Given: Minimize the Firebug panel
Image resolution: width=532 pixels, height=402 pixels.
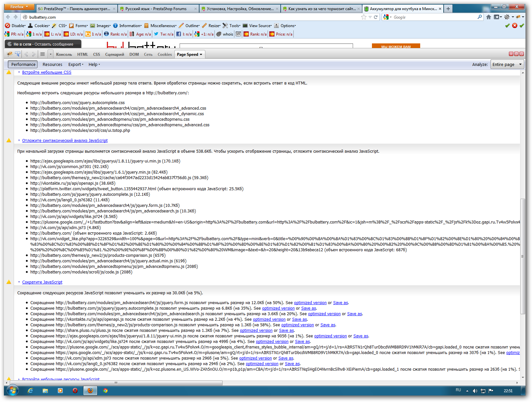Looking at the screenshot, I should (511, 54).
